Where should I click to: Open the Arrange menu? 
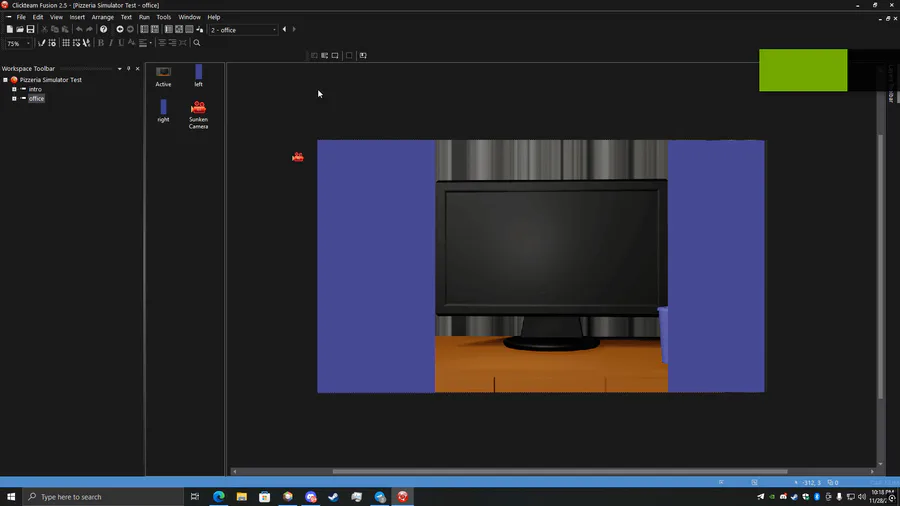pyautogui.click(x=102, y=17)
